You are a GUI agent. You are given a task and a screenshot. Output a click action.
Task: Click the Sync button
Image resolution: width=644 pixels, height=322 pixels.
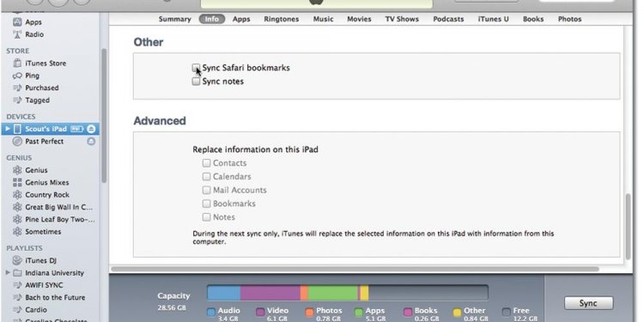click(588, 303)
